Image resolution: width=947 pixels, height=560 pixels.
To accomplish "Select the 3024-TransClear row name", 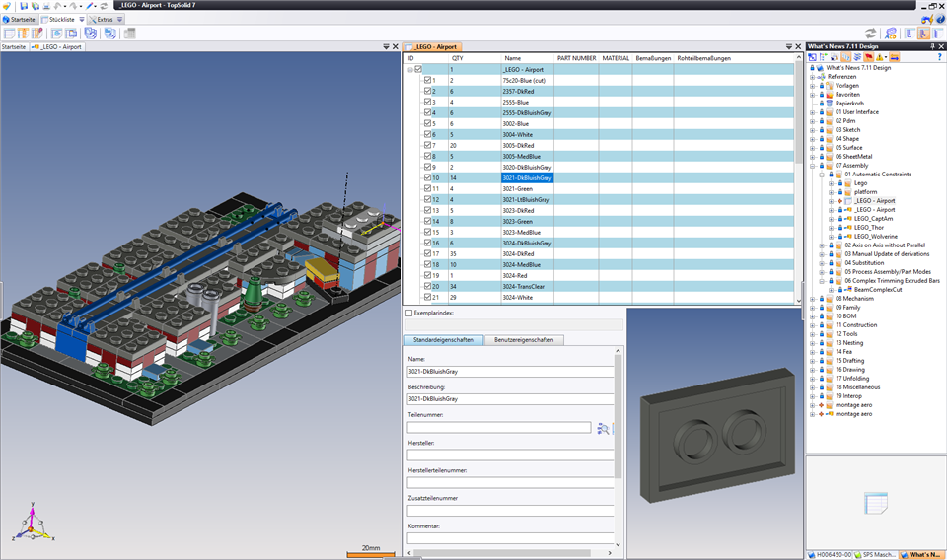I will click(523, 287).
